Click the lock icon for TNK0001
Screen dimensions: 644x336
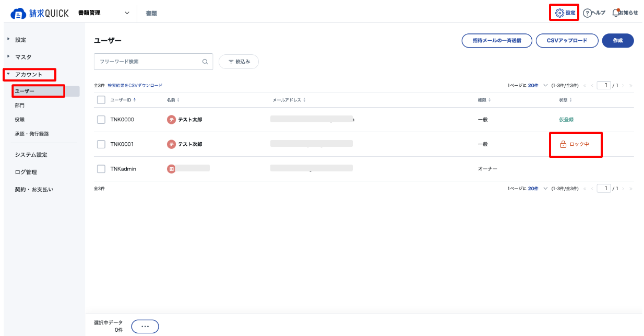point(563,144)
